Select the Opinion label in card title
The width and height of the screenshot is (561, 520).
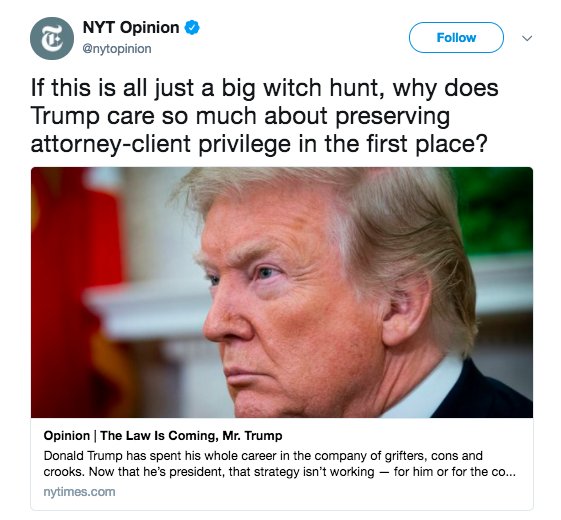[x=67, y=436]
